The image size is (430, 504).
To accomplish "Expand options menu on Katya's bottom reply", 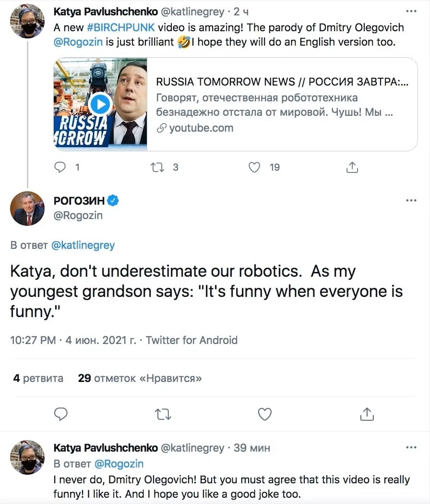I will [x=411, y=447].
